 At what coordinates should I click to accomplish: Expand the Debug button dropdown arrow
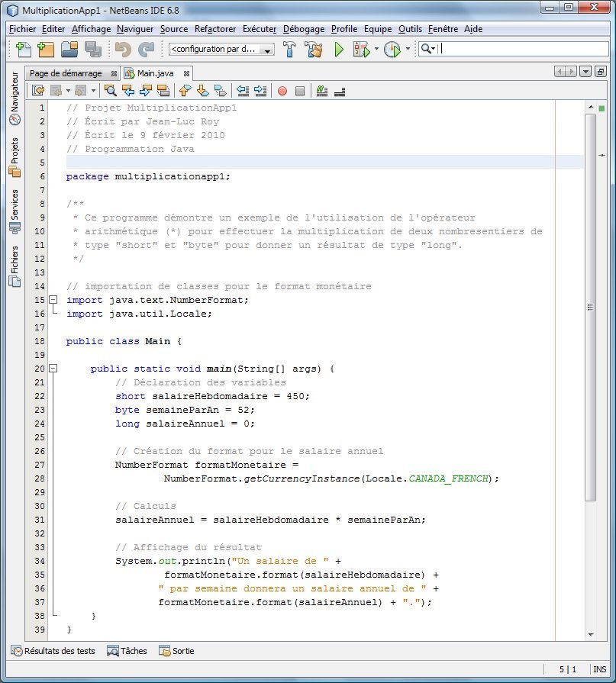click(x=376, y=49)
